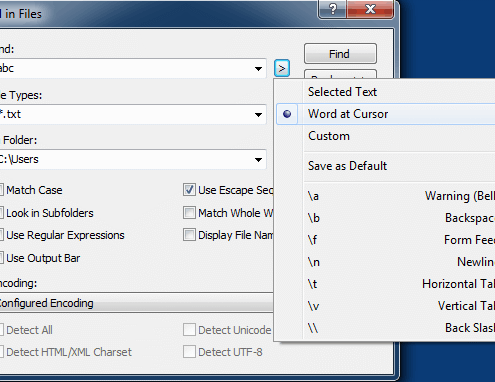Open the Find text history dropdown

coord(258,69)
